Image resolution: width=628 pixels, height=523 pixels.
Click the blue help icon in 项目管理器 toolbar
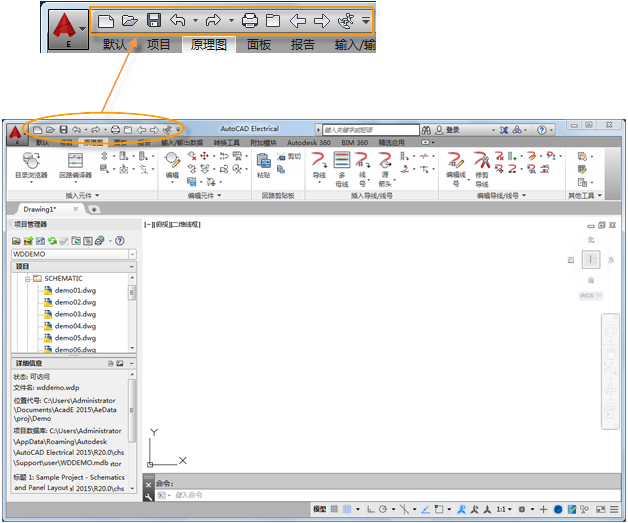(x=119, y=241)
